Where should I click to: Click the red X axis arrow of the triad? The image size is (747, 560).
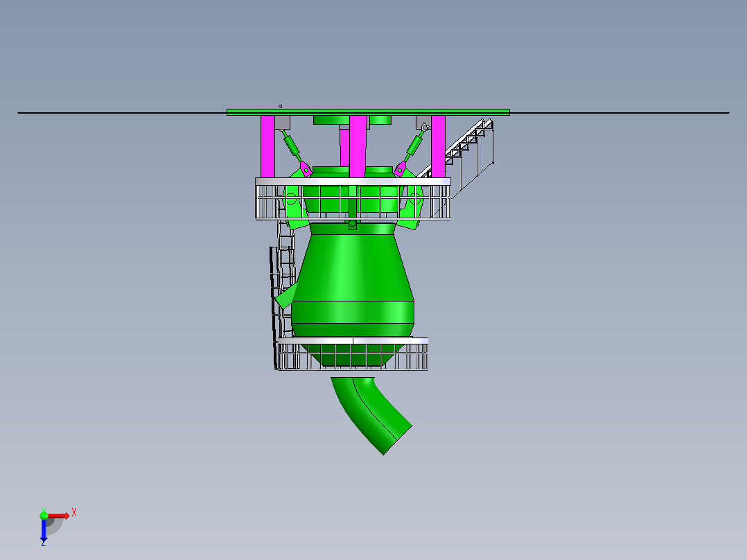click(59, 516)
